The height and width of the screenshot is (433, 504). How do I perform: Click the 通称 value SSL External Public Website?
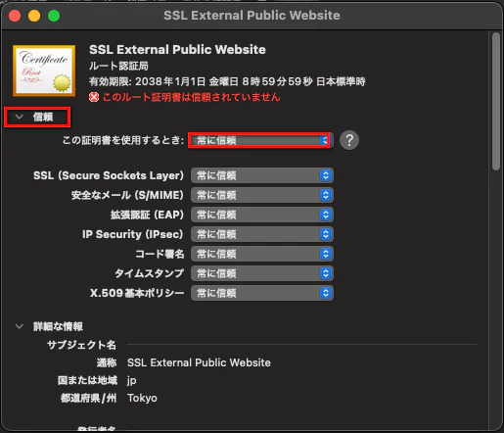(199, 362)
